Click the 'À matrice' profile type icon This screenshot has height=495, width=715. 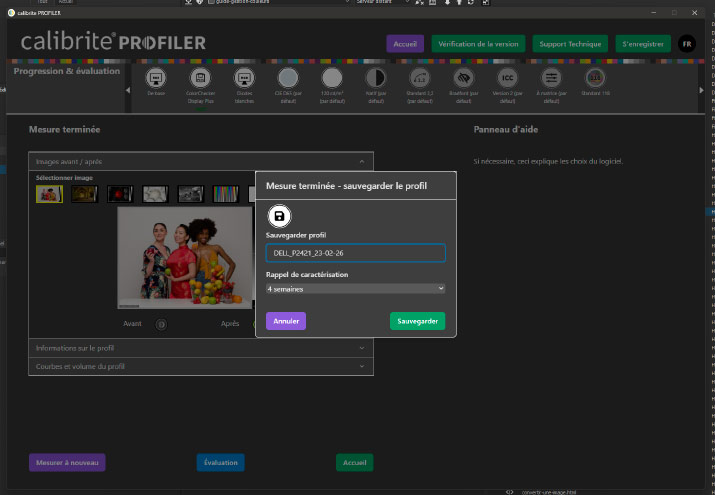pos(551,78)
